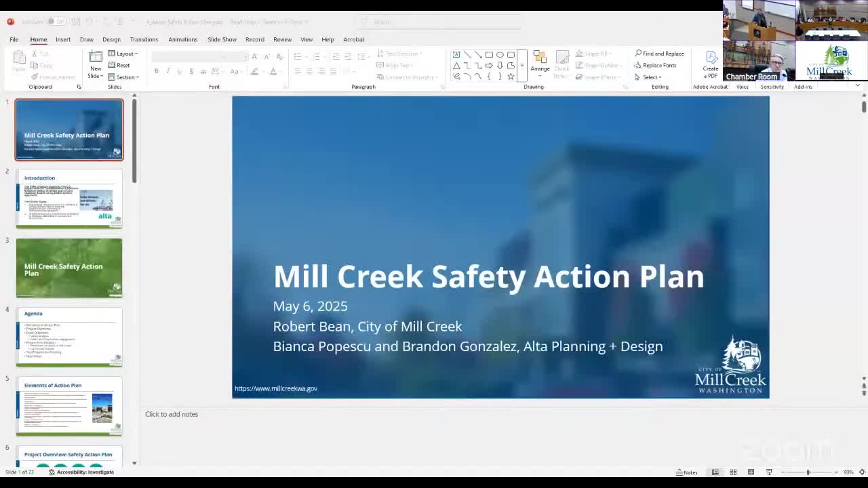Click the Reset slide button
The image size is (868, 488).
tap(119, 66)
